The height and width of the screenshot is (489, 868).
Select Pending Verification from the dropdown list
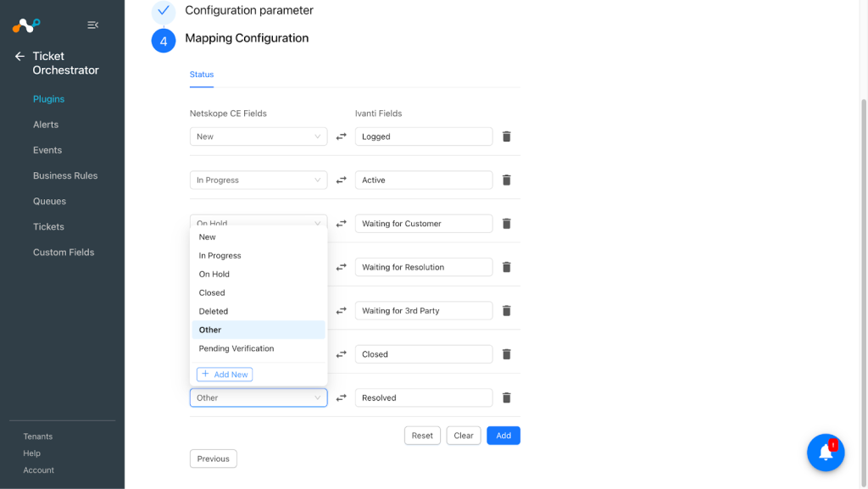[x=259, y=348]
